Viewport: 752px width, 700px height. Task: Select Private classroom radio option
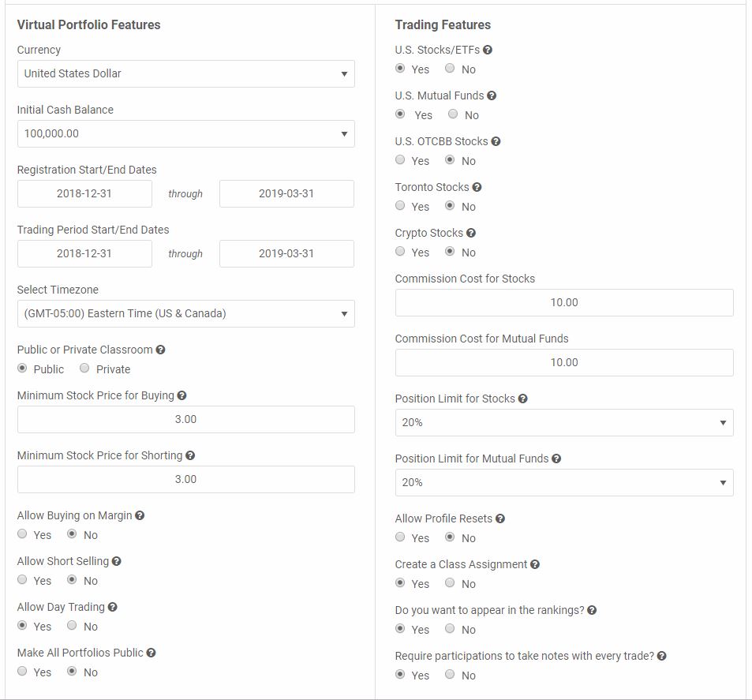tap(84, 368)
